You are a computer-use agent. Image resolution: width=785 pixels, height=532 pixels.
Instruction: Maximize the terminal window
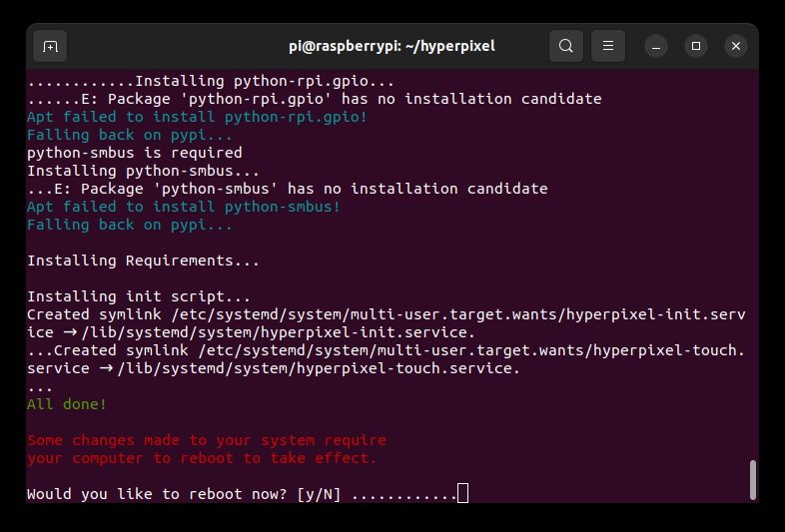click(x=696, y=47)
